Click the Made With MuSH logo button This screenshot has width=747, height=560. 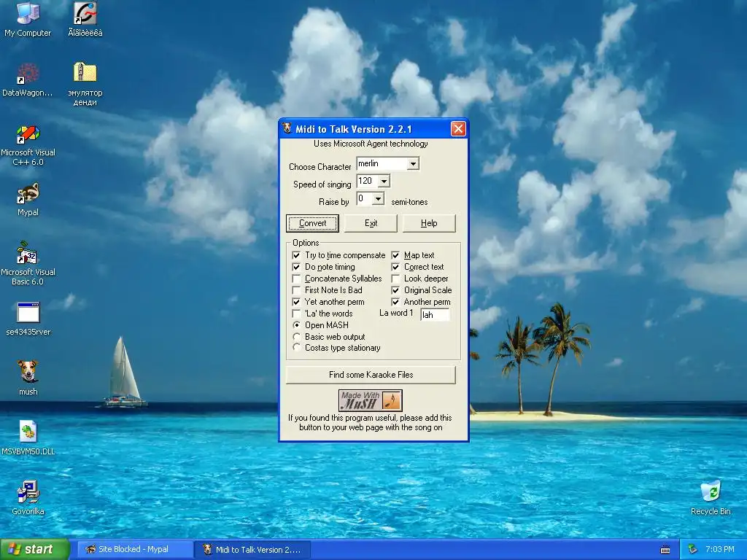click(x=371, y=400)
